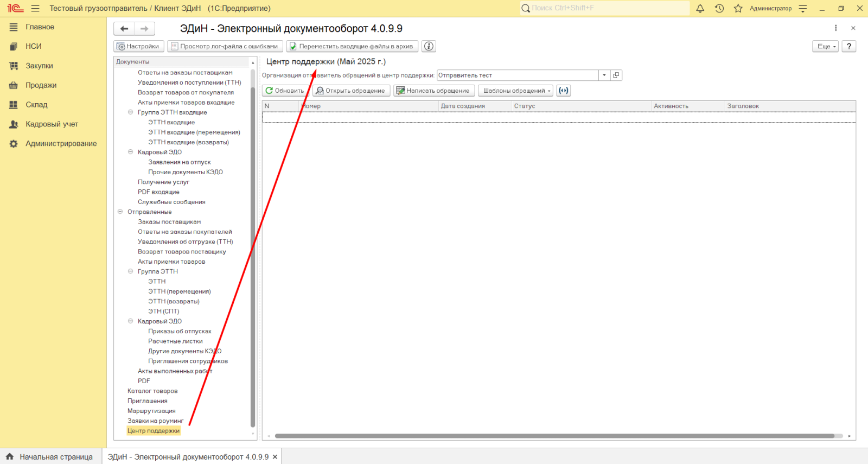Sort by Дата создания column header
The width and height of the screenshot is (868, 464).
click(x=475, y=106)
